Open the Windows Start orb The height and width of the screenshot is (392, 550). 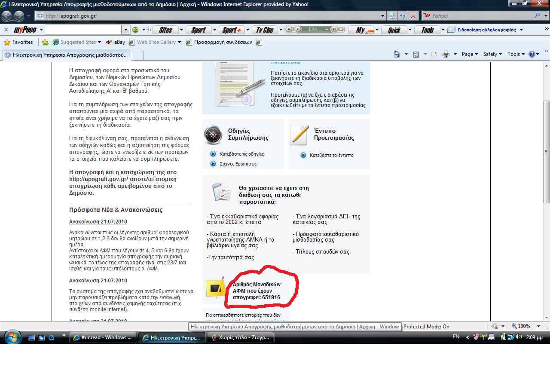(12, 337)
